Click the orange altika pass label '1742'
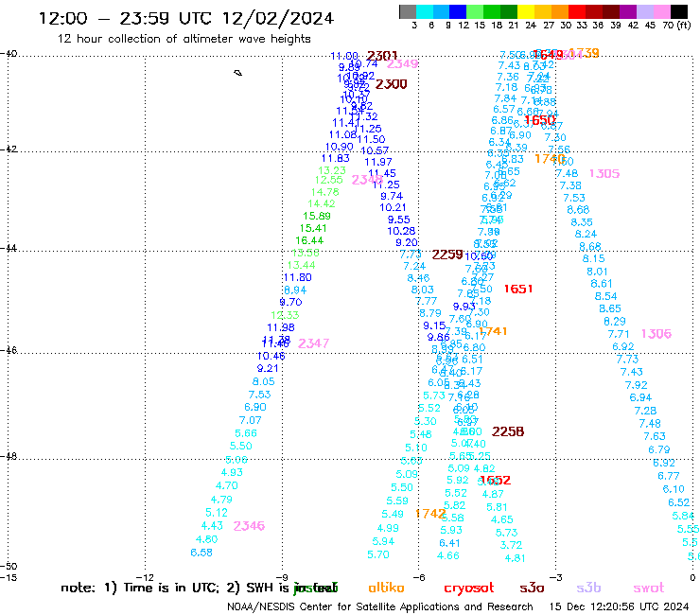 [430, 514]
